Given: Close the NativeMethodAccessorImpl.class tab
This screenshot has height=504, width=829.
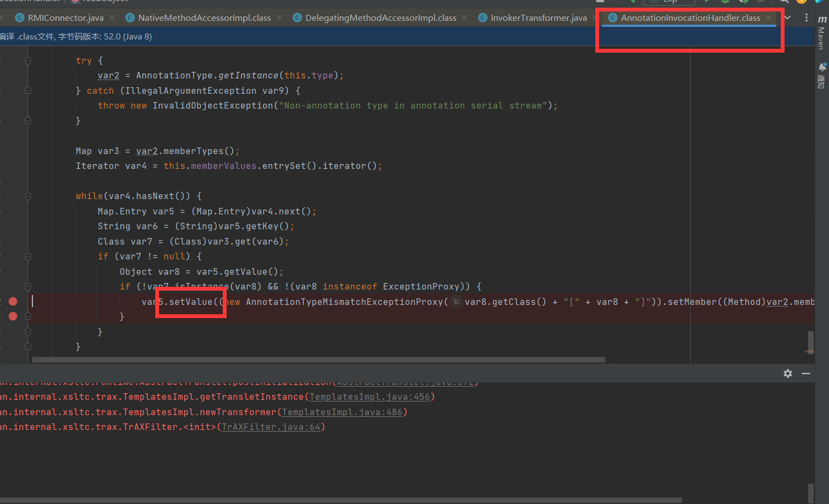Looking at the screenshot, I should tap(279, 18).
